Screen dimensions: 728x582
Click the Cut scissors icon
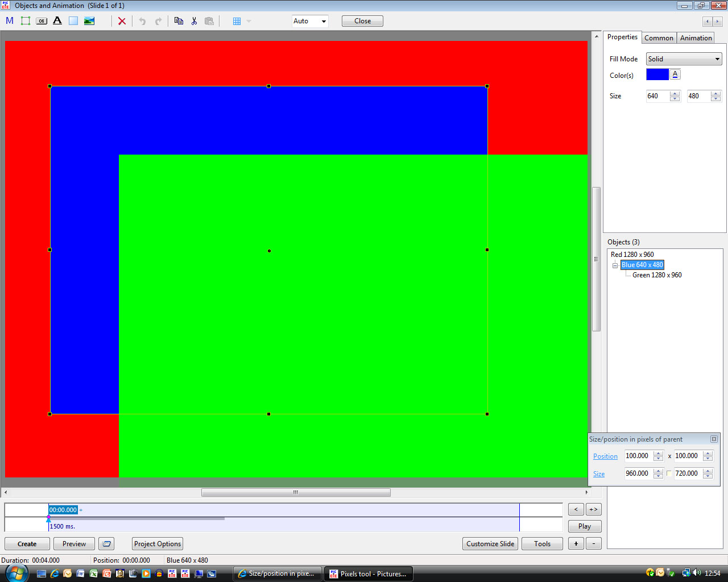point(194,21)
